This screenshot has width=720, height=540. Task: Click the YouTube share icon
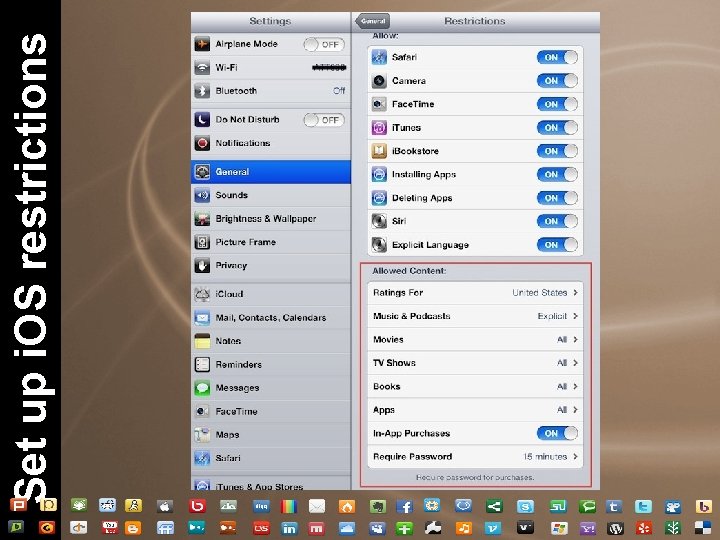coord(110,528)
